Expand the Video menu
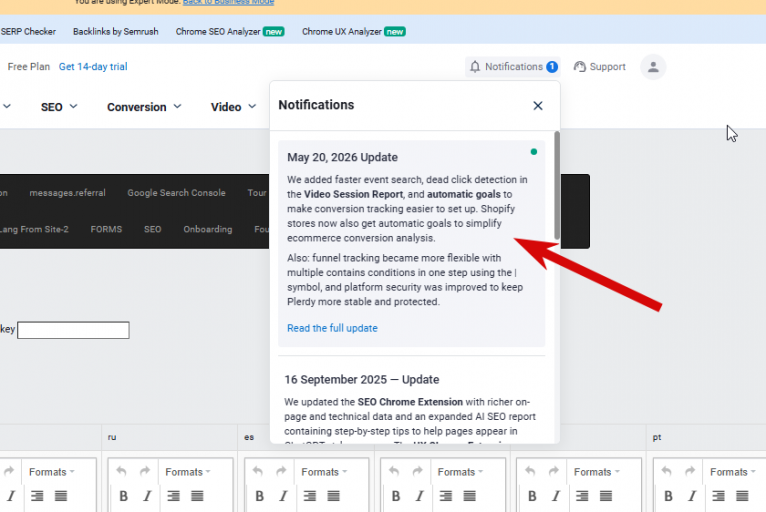This screenshot has width=766, height=512. click(233, 107)
